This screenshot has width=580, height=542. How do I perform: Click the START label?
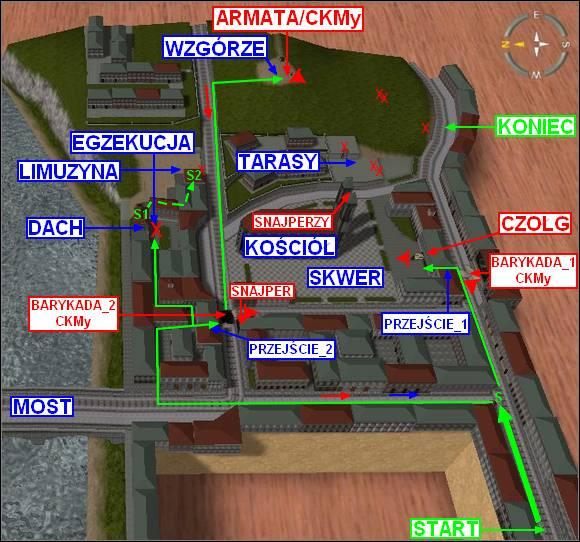pos(445,528)
